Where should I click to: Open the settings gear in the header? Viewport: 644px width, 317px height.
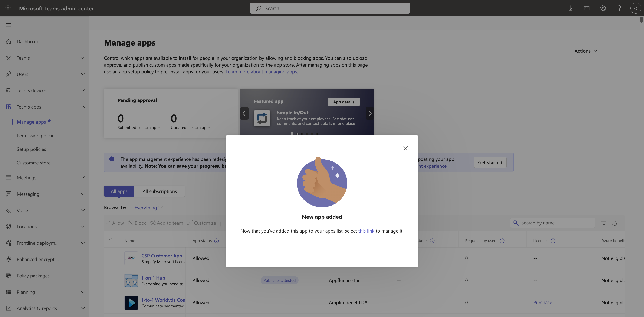click(603, 8)
